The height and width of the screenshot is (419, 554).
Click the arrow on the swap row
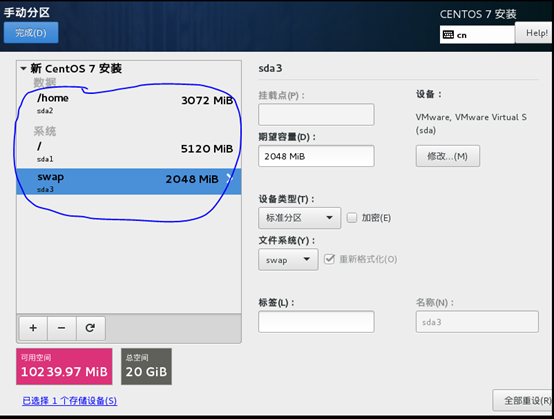coord(229,178)
